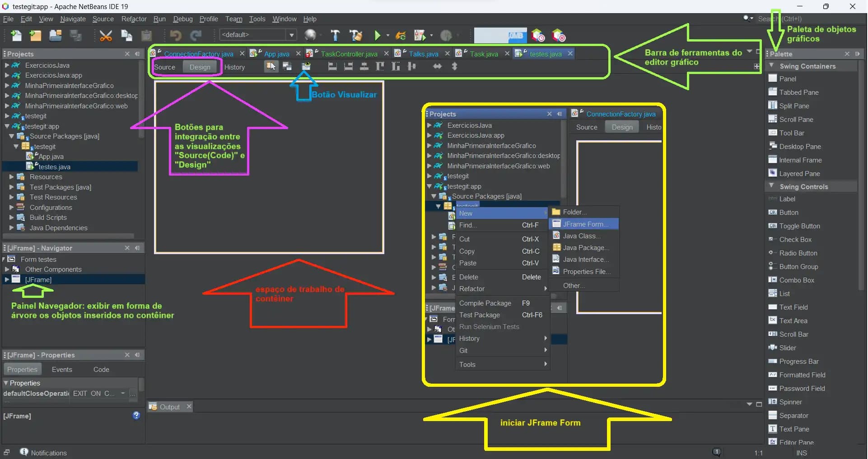Click the browser globe toolbar icon
868x459 pixels.
coord(310,35)
